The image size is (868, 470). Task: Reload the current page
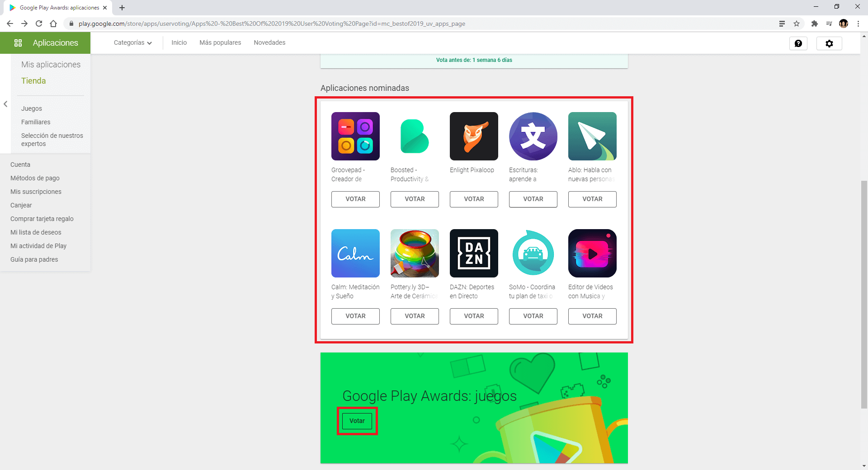pyautogui.click(x=39, y=23)
